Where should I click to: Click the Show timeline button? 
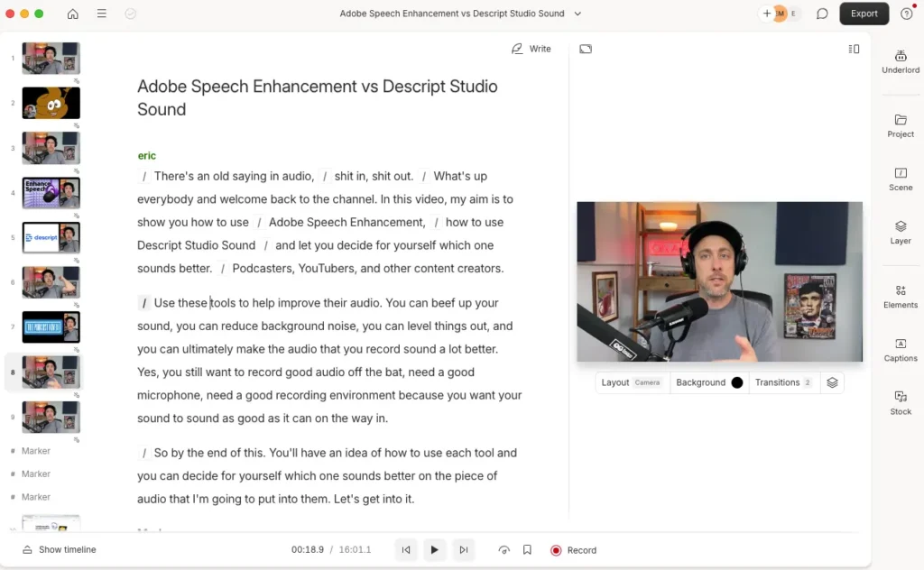[x=59, y=549]
